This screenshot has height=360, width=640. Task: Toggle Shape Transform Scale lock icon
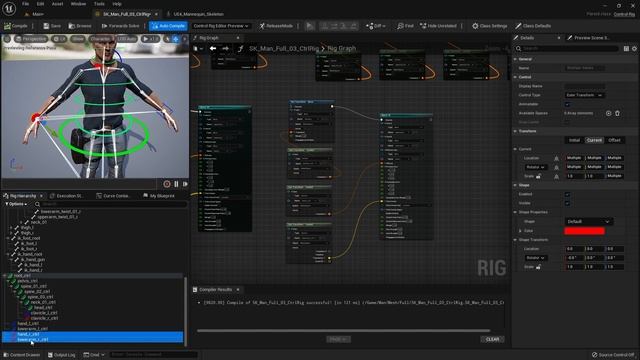538,267
